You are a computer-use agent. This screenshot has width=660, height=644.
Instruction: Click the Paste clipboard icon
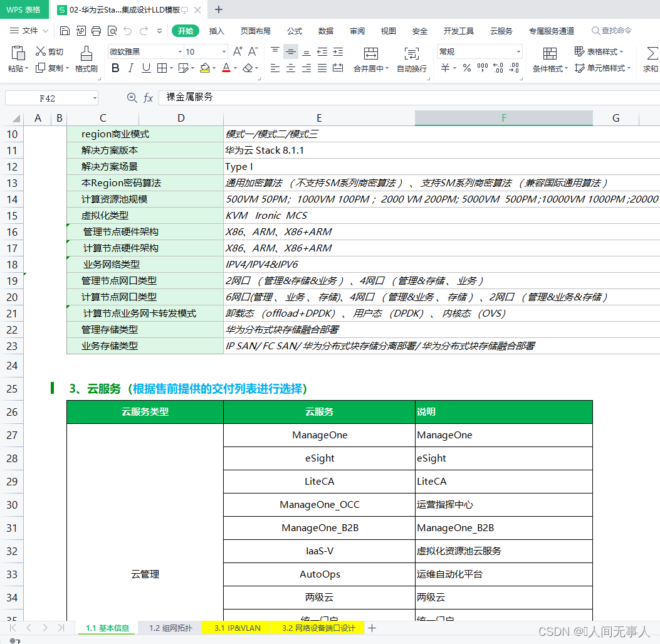[x=18, y=53]
